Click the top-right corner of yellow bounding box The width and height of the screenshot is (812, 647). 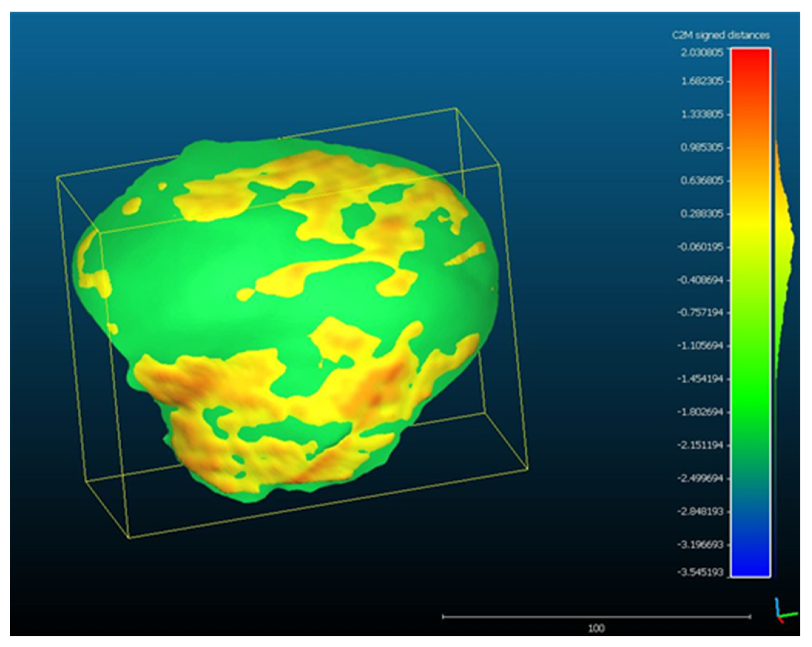click(456, 109)
